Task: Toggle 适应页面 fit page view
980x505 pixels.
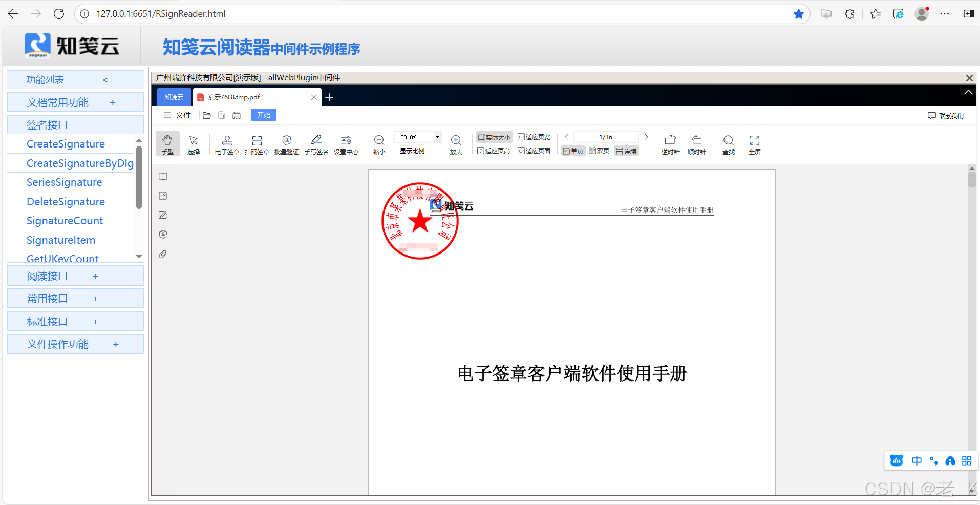Action: tap(534, 151)
